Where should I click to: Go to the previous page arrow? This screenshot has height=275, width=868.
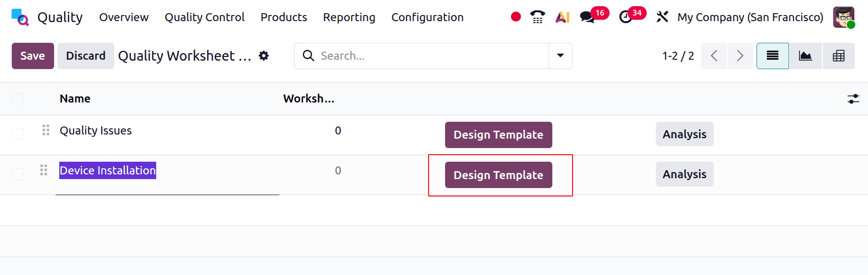tap(714, 56)
